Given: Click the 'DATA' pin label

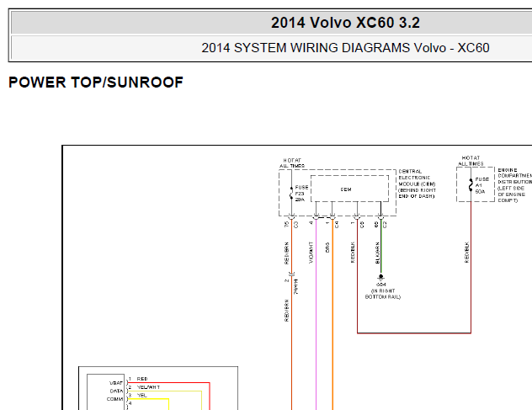Looking at the screenshot, I should point(116,391).
